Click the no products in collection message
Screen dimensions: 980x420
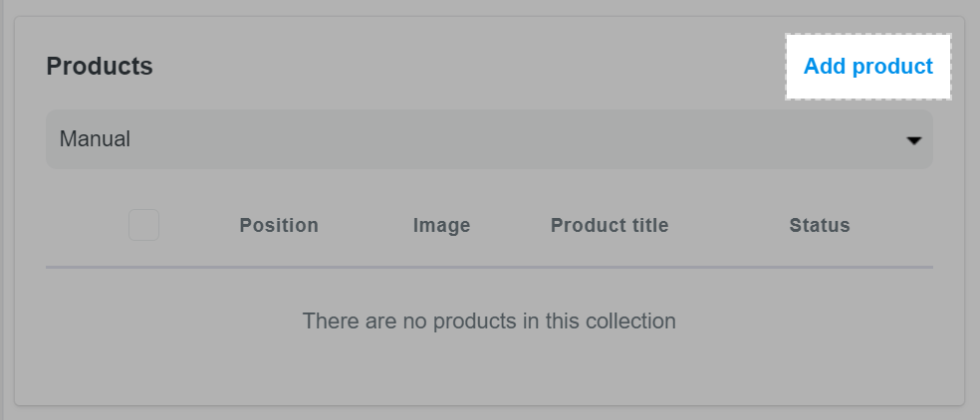pyautogui.click(x=489, y=321)
